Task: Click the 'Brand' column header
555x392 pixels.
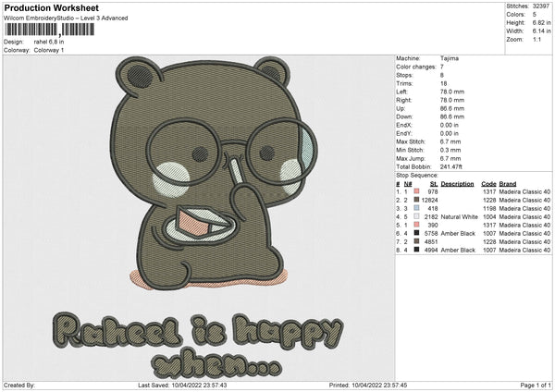Action: (x=508, y=184)
